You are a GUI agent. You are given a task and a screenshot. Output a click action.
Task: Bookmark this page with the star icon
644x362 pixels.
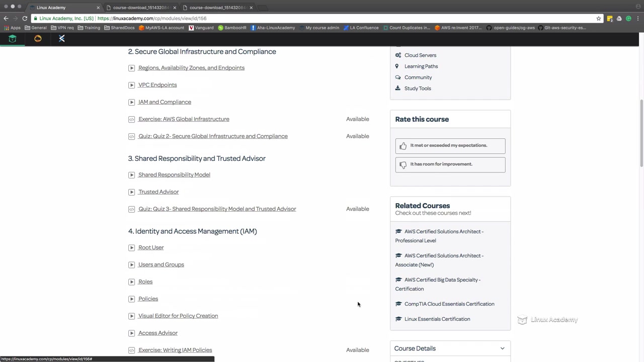(x=599, y=19)
